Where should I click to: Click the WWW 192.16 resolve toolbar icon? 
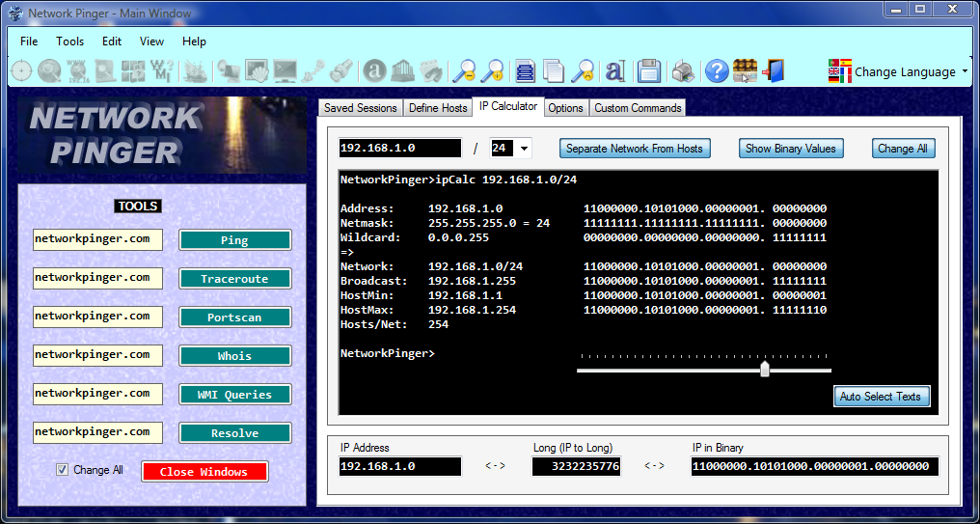pyautogui.click(x=77, y=70)
